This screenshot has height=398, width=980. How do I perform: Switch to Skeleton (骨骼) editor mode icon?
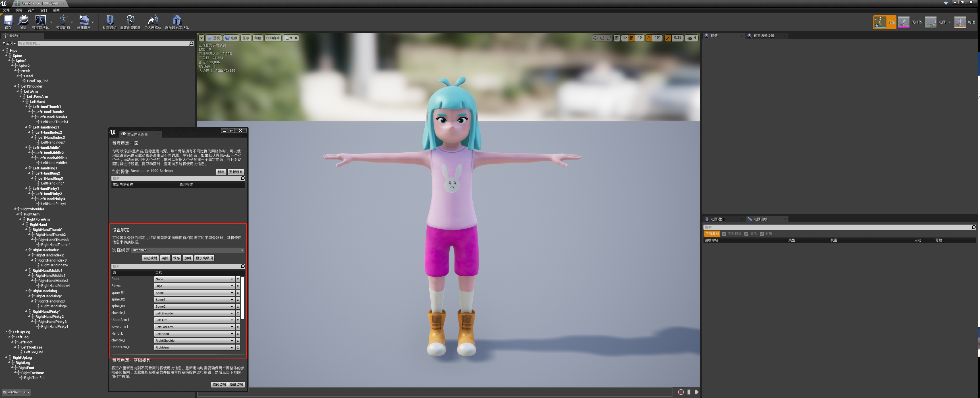[880, 22]
